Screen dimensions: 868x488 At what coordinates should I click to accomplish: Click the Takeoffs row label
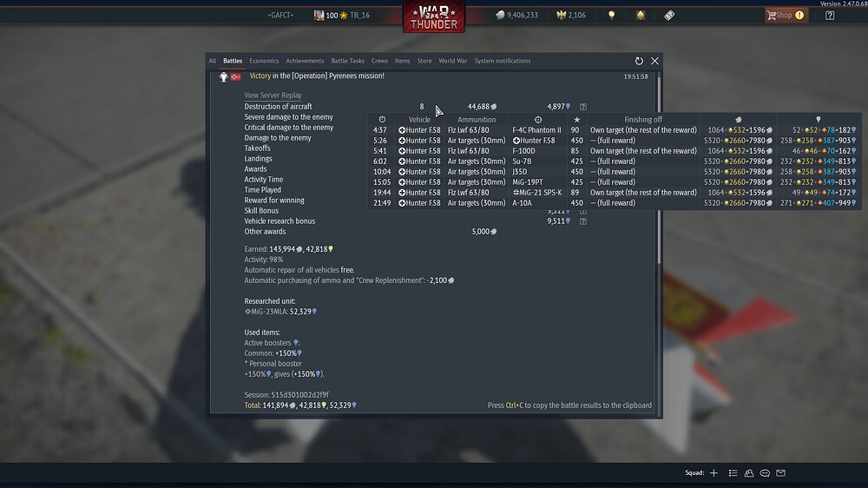coord(258,148)
